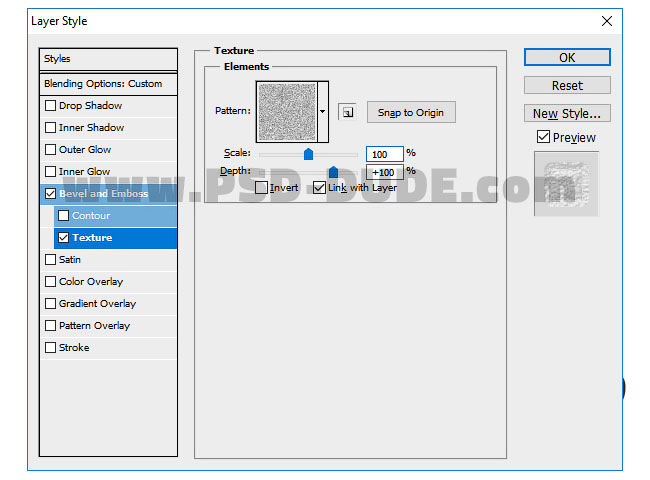Select the Satin style entry

click(x=109, y=259)
